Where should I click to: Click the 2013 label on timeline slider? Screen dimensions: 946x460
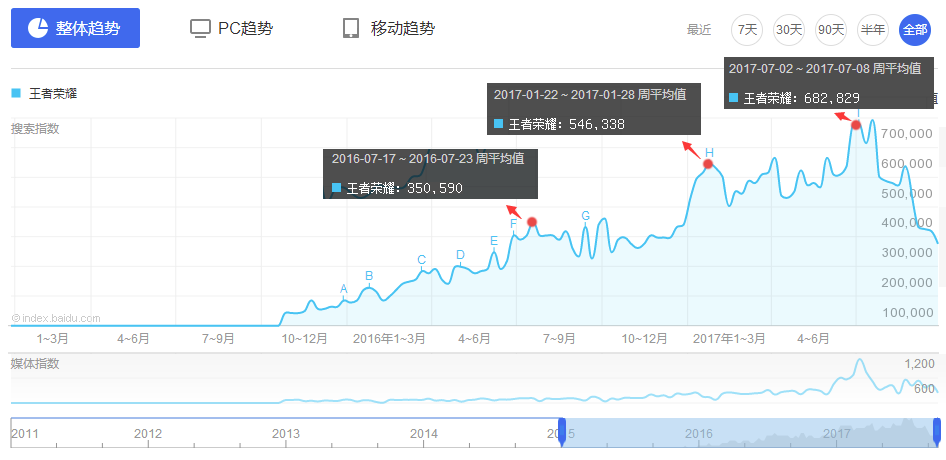(x=285, y=433)
